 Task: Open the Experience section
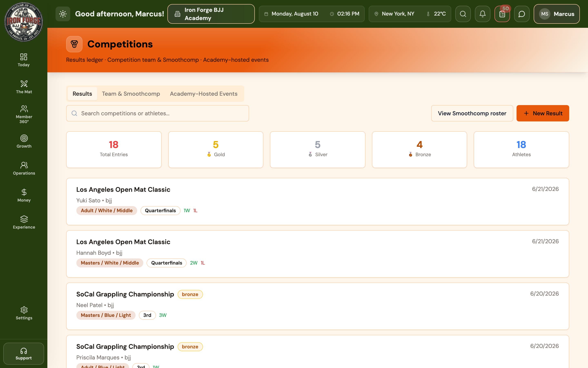(23, 222)
